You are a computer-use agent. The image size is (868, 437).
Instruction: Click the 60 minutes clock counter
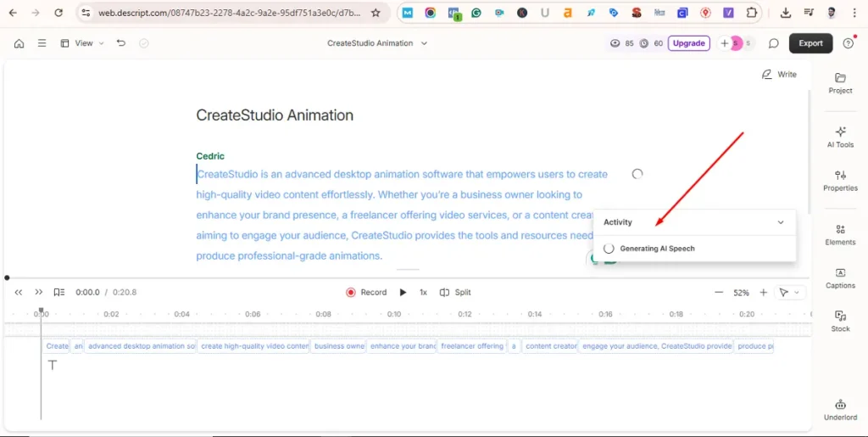click(x=651, y=43)
